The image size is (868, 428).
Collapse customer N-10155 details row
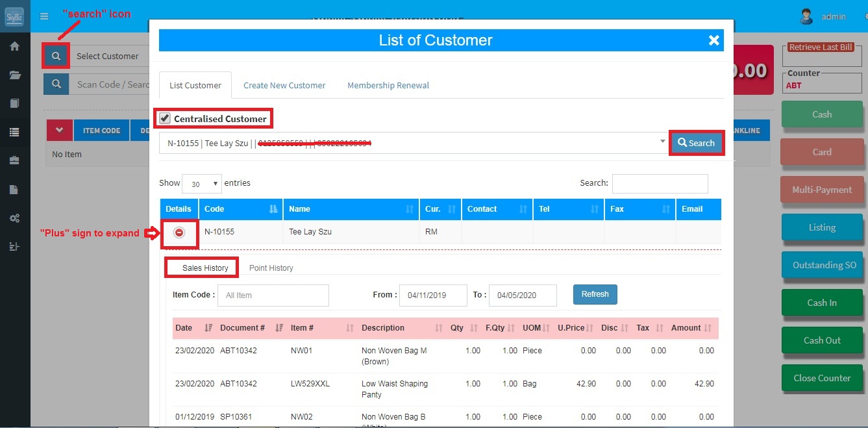(x=179, y=233)
